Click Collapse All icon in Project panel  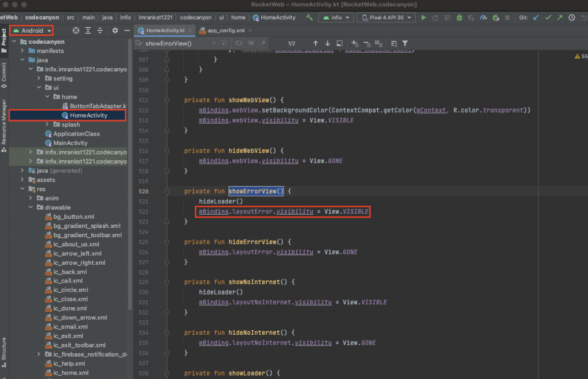pyautogui.click(x=100, y=30)
